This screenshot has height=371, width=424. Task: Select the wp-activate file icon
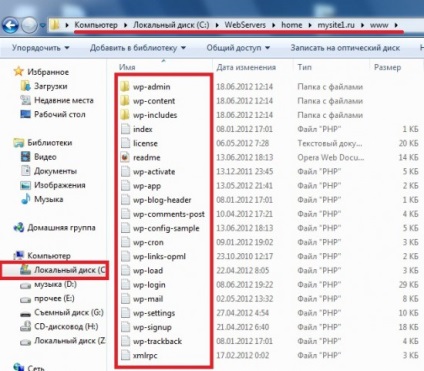[125, 172]
